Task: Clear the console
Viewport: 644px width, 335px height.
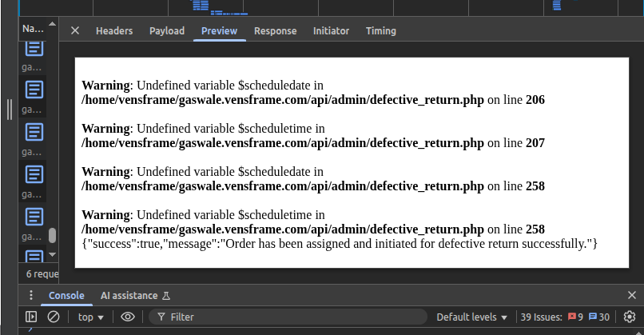Action: tap(54, 317)
